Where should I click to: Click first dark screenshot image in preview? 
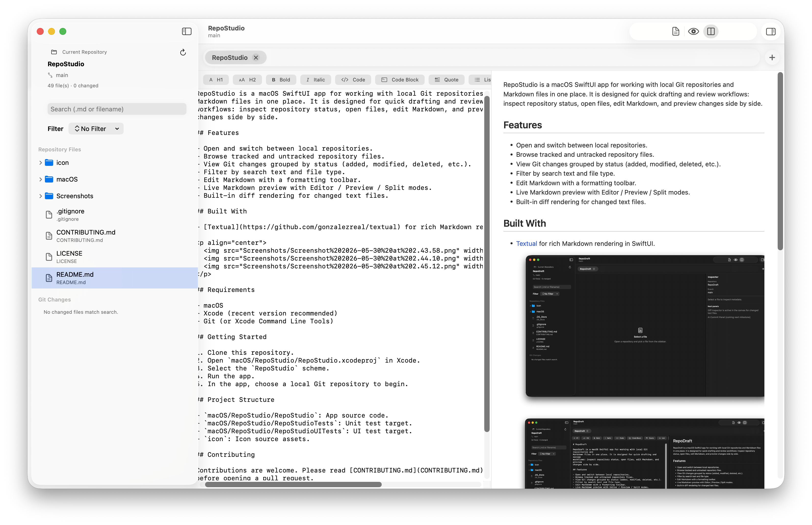click(x=645, y=326)
